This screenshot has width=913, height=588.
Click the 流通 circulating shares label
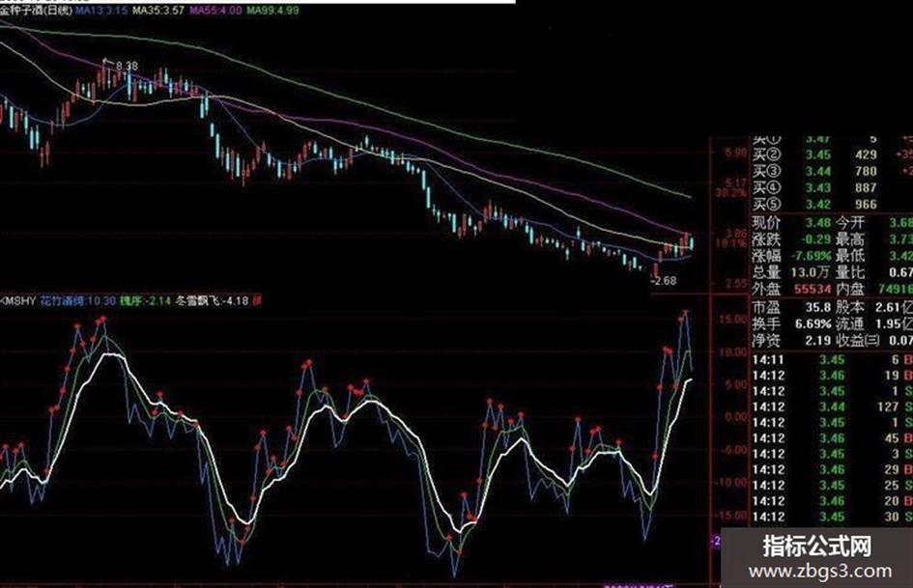pos(850,323)
